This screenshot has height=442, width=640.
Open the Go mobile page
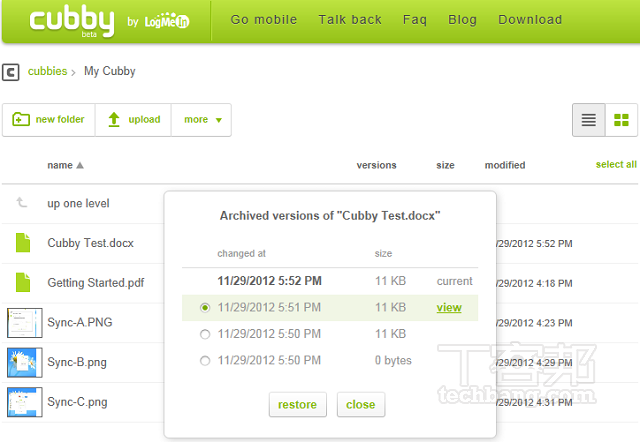[264, 20]
